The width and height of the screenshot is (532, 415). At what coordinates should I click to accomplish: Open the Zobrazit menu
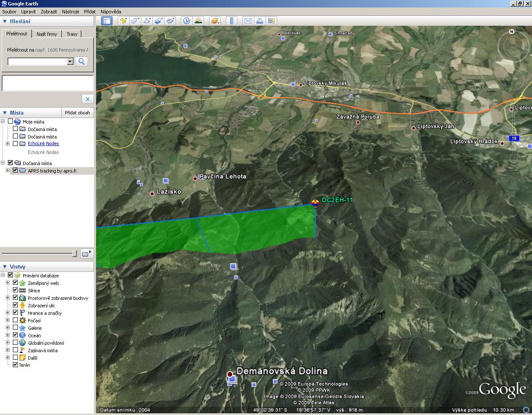tap(49, 12)
